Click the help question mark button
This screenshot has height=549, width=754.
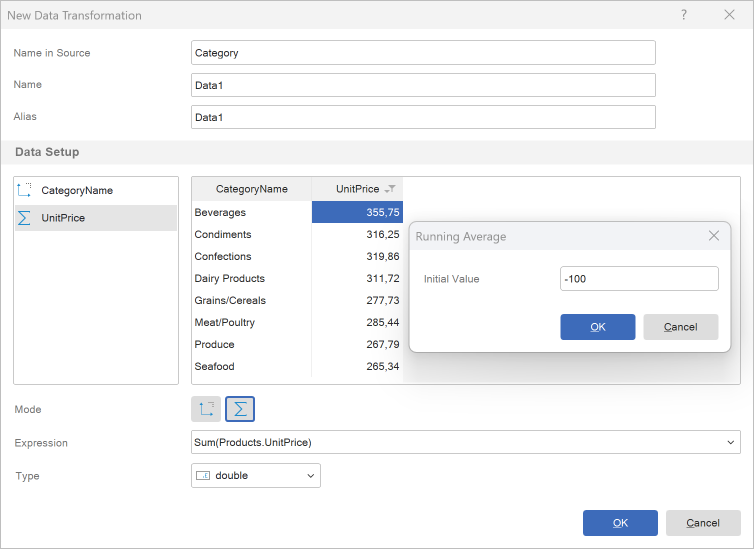(684, 15)
